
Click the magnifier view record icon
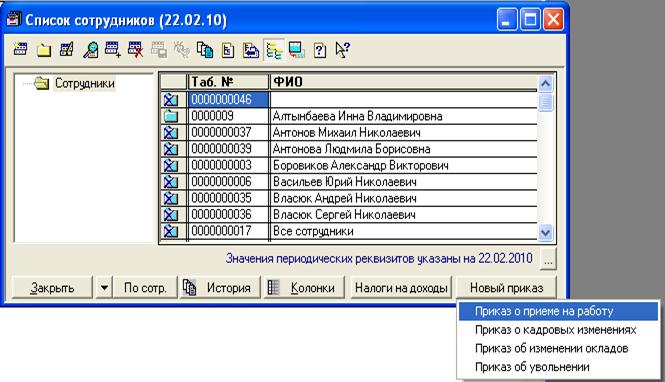pyautogui.click(x=90, y=50)
